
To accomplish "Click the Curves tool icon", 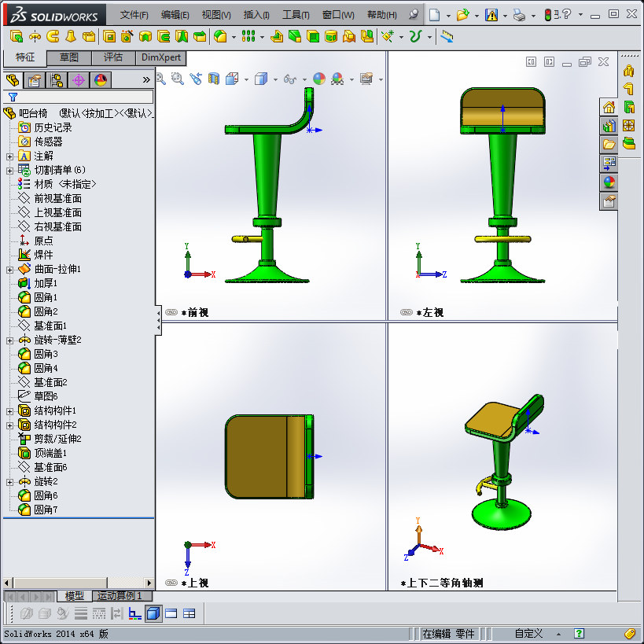I will click(416, 37).
